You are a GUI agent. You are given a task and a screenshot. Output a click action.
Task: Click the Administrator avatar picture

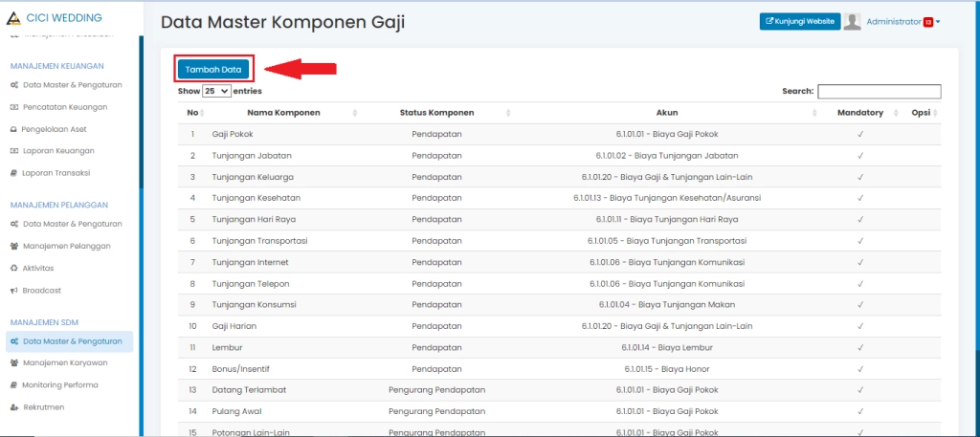pos(852,21)
